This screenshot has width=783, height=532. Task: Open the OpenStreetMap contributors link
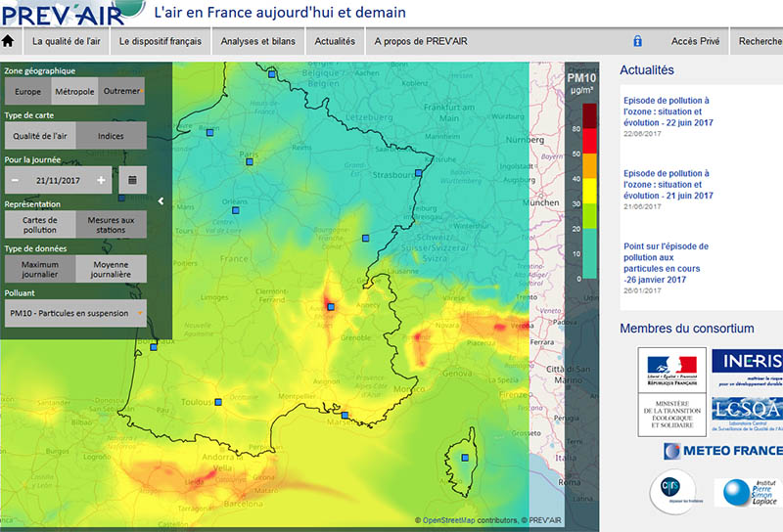coord(448,520)
